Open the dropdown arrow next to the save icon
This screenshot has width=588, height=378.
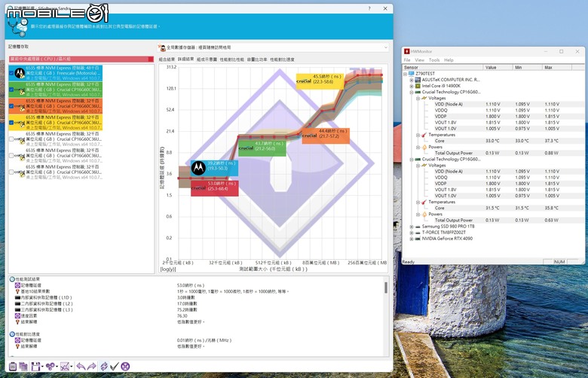(42, 367)
